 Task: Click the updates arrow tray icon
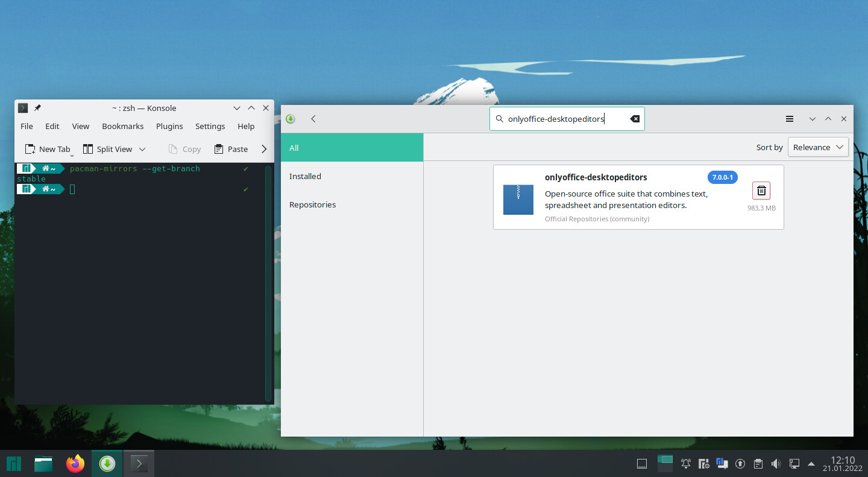coord(740,464)
